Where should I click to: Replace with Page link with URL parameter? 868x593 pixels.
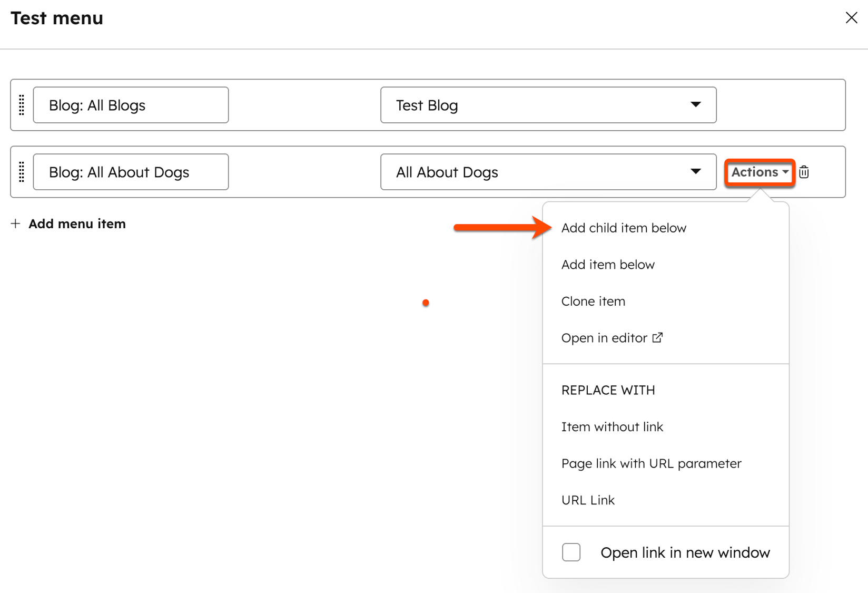[x=651, y=464]
